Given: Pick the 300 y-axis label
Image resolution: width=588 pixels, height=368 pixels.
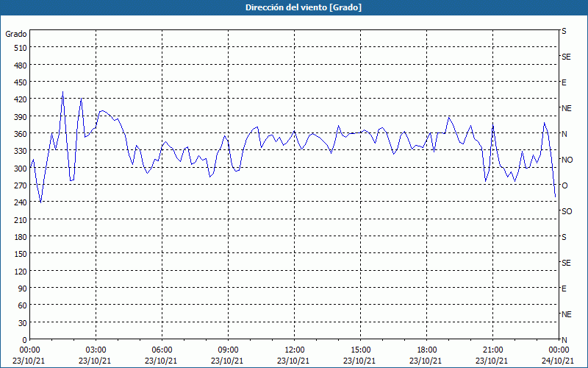Looking at the screenshot, I should (x=21, y=169).
